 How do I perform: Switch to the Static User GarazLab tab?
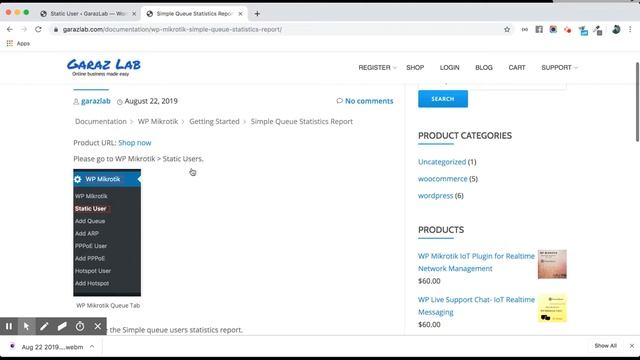pos(87,13)
